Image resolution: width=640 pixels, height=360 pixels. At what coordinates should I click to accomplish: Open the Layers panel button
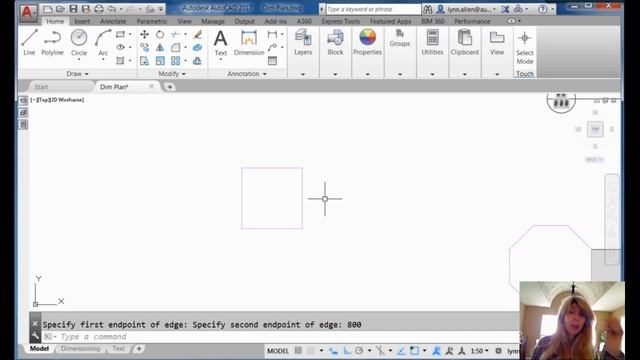(x=303, y=42)
